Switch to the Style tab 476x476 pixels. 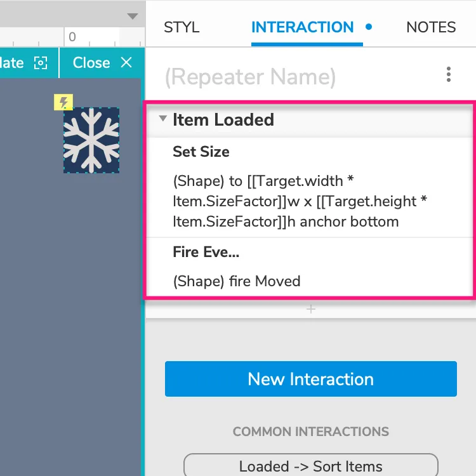[x=182, y=27]
